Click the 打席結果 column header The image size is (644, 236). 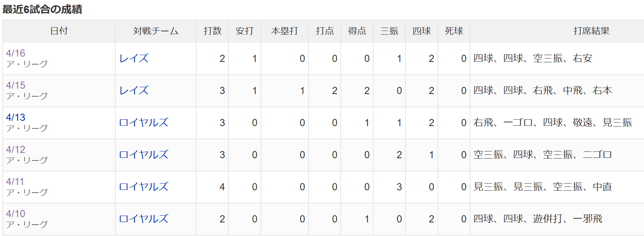pyautogui.click(x=591, y=31)
